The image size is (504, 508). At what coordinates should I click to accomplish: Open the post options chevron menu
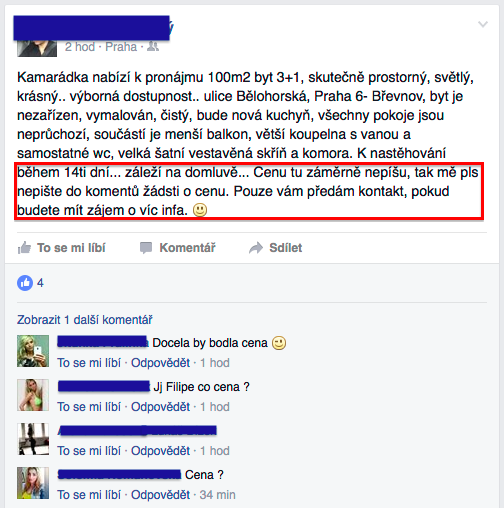483,24
